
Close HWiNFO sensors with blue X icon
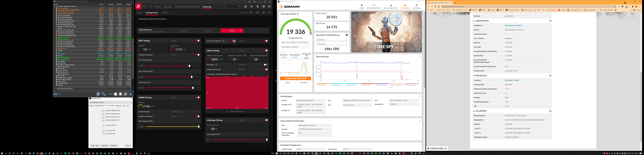point(130,94)
